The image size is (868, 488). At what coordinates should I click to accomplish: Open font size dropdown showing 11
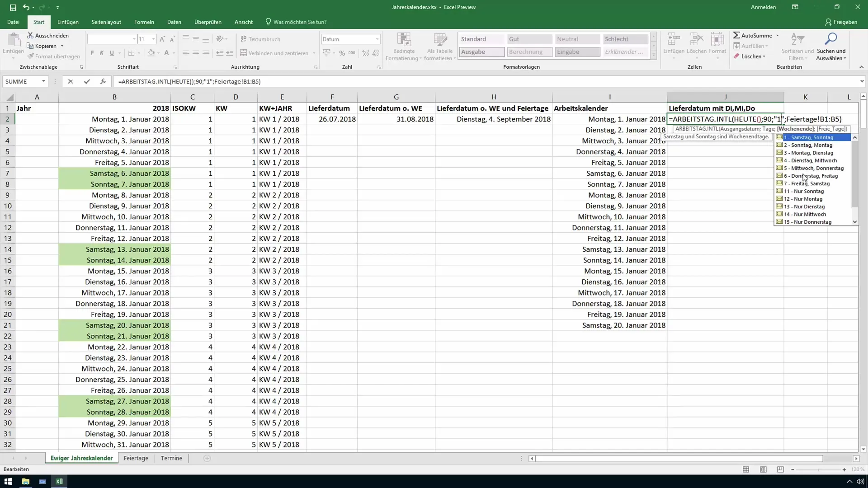point(154,39)
